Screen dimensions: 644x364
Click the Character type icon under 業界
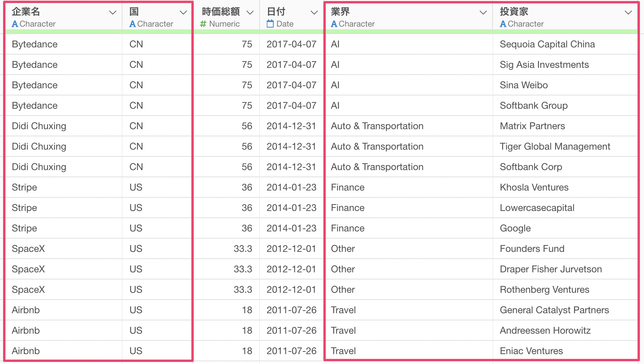click(x=334, y=24)
